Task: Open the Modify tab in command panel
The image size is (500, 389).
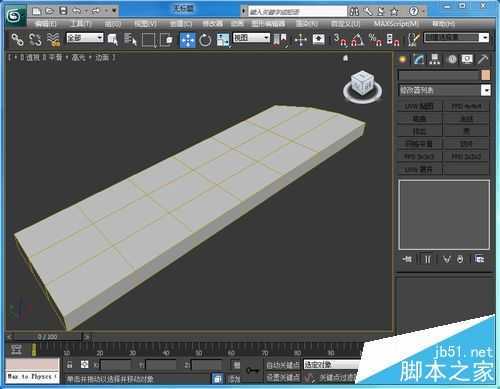Action: click(419, 59)
